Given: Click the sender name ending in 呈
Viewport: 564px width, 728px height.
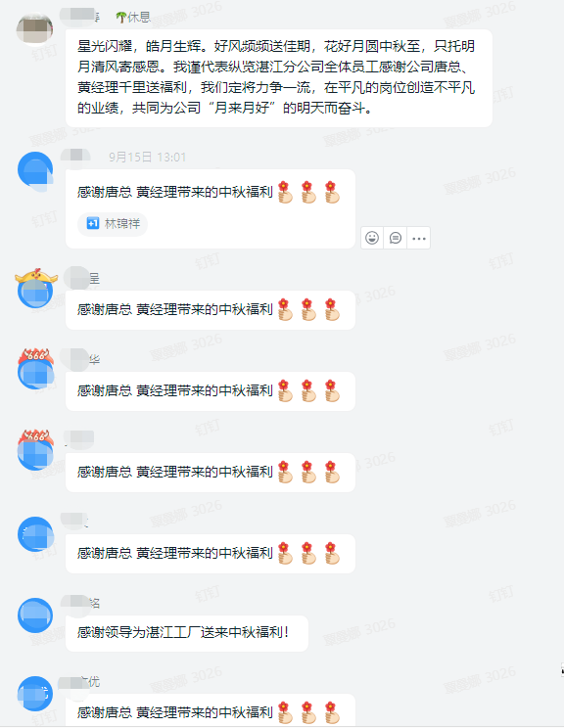Looking at the screenshot, I should (81, 279).
